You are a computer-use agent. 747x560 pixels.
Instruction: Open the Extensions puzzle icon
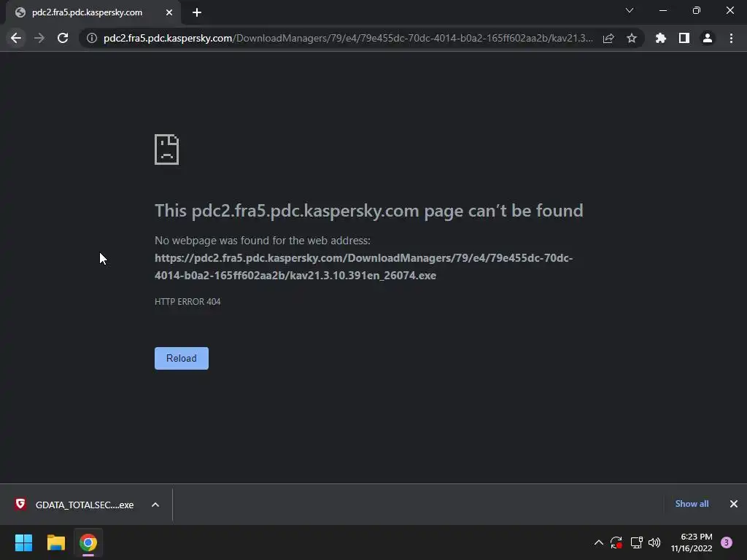pyautogui.click(x=661, y=38)
